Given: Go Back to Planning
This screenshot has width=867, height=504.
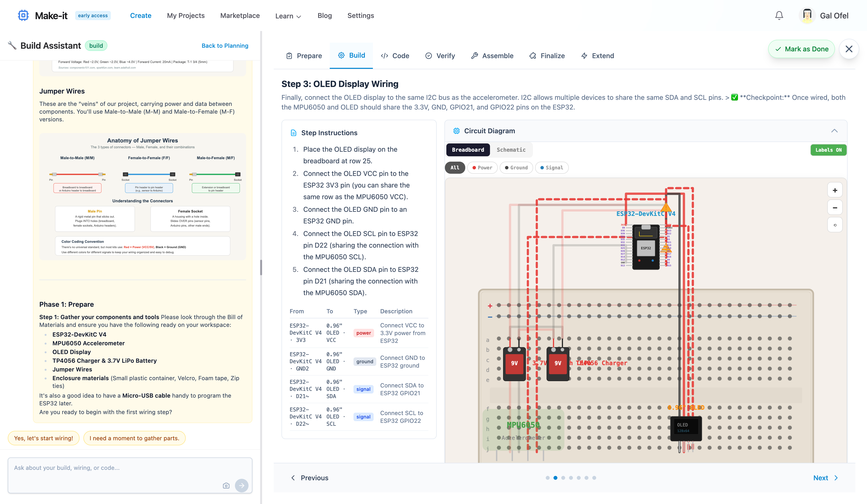Looking at the screenshot, I should pos(225,45).
